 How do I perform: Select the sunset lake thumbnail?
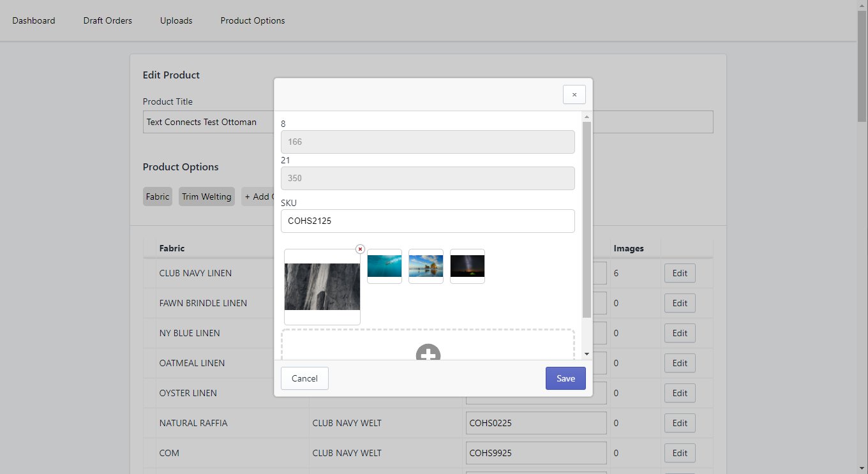[426, 266]
